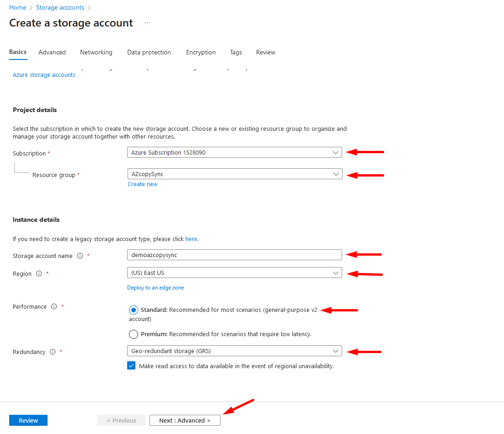This screenshot has width=504, height=434.
Task: Open the Redundancy dropdown
Action: tap(336, 352)
